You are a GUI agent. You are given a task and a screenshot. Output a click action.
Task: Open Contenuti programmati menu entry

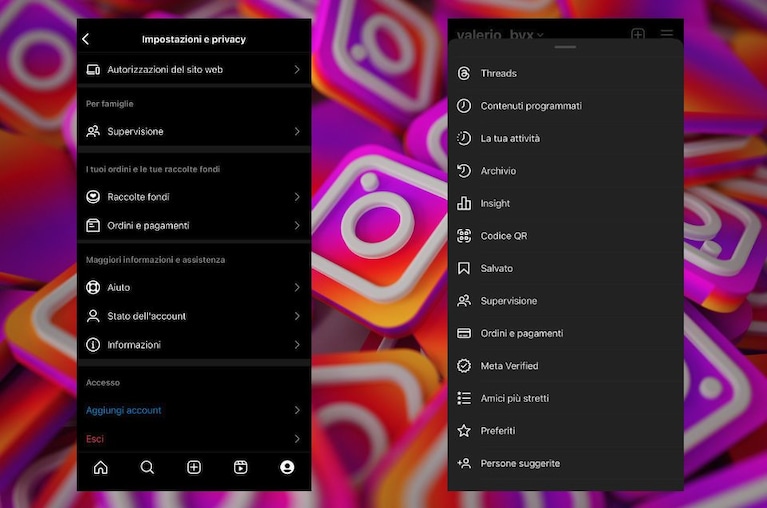click(x=565, y=106)
